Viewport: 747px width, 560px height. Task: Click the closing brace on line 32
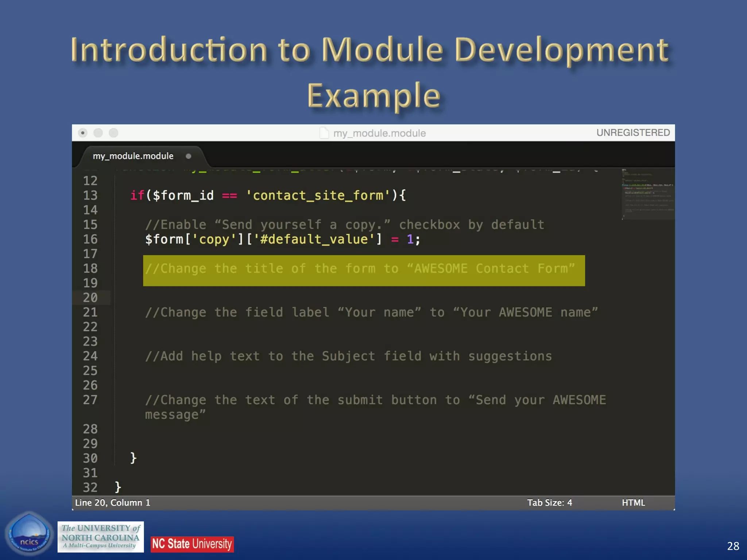pyautogui.click(x=118, y=487)
